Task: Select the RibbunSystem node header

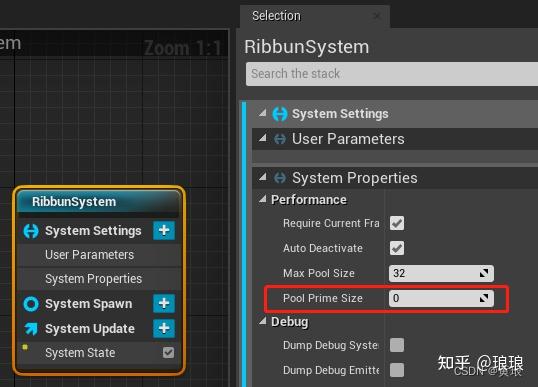Action: [99, 202]
